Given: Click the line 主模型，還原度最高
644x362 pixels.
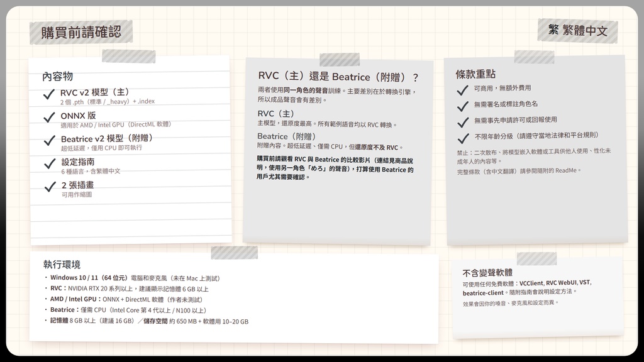Looking at the screenshot, I should (327, 124).
